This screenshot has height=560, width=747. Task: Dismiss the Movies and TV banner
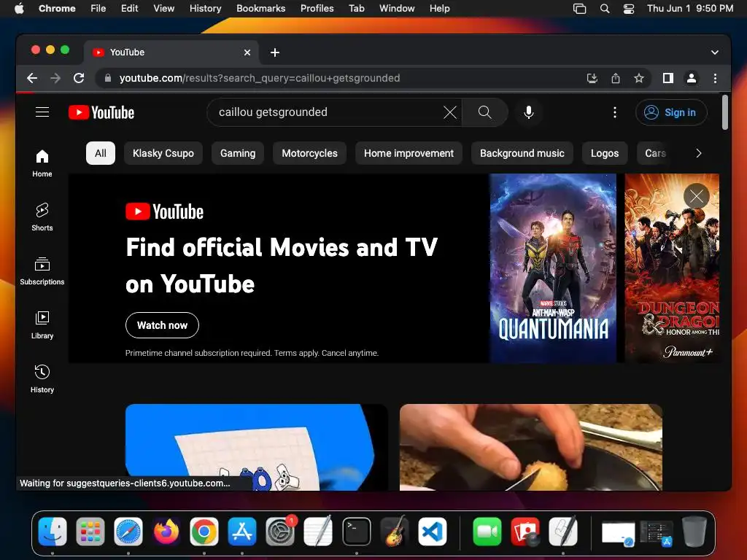(x=696, y=196)
